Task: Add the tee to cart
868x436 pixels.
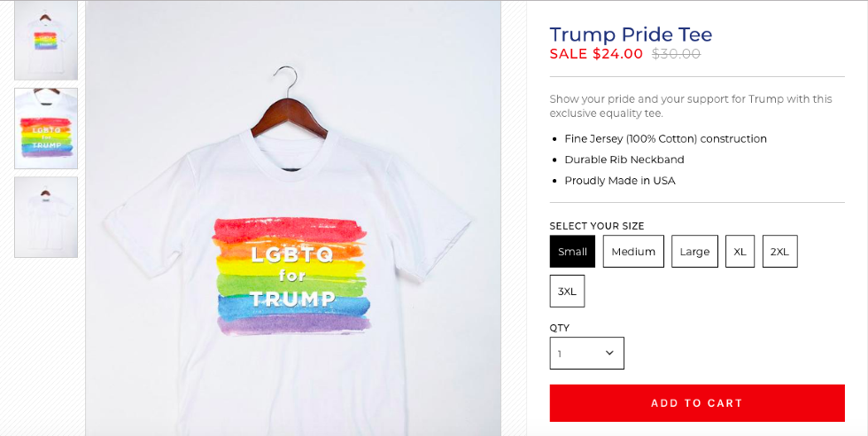Action: point(697,402)
